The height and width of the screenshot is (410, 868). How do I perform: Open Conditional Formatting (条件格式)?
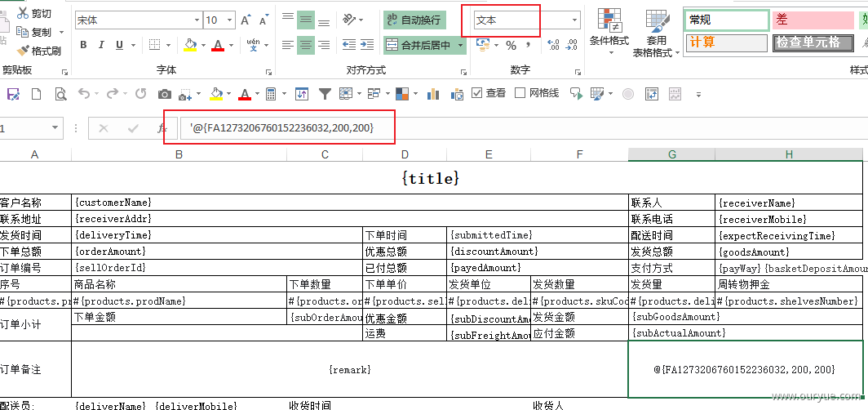coord(609,32)
